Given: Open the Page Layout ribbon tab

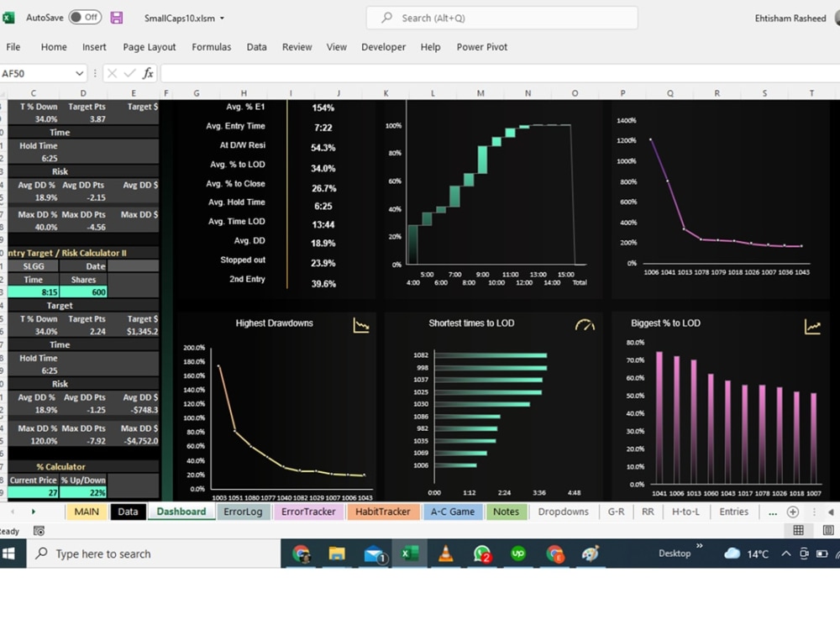Looking at the screenshot, I should tap(150, 47).
